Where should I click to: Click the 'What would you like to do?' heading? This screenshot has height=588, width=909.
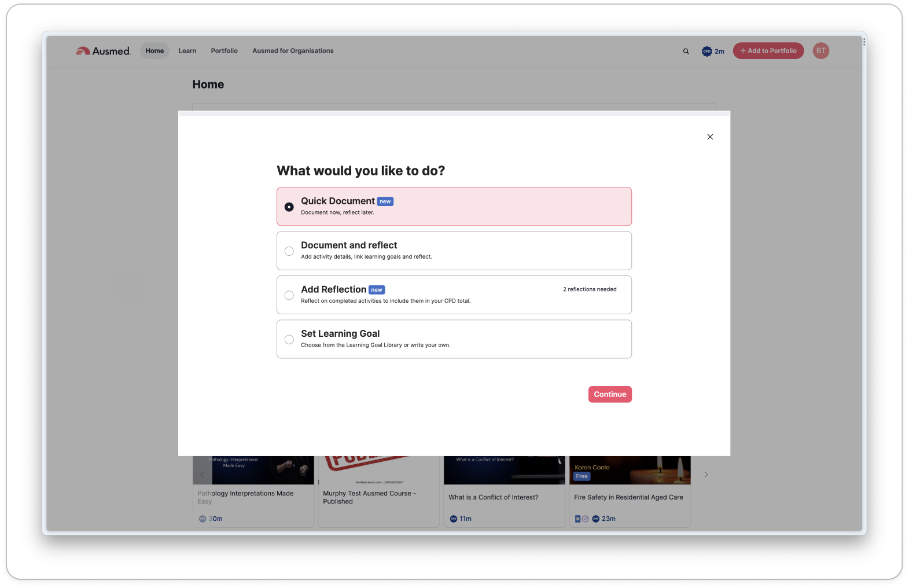coord(361,171)
